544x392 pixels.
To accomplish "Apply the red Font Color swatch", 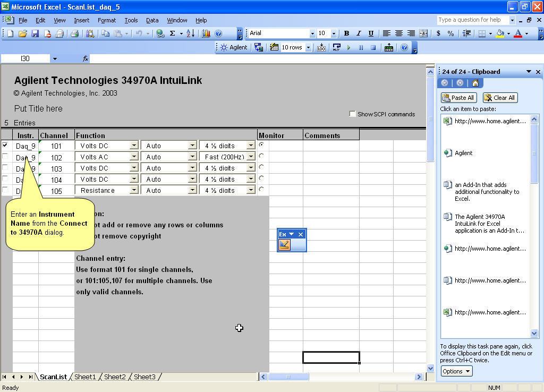I will tap(518, 33).
